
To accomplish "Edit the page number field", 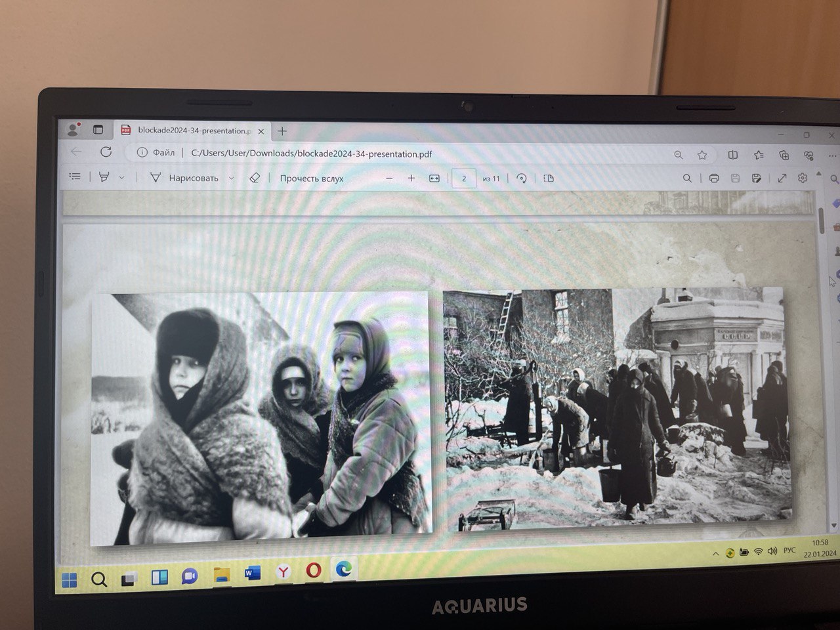I will [x=464, y=178].
